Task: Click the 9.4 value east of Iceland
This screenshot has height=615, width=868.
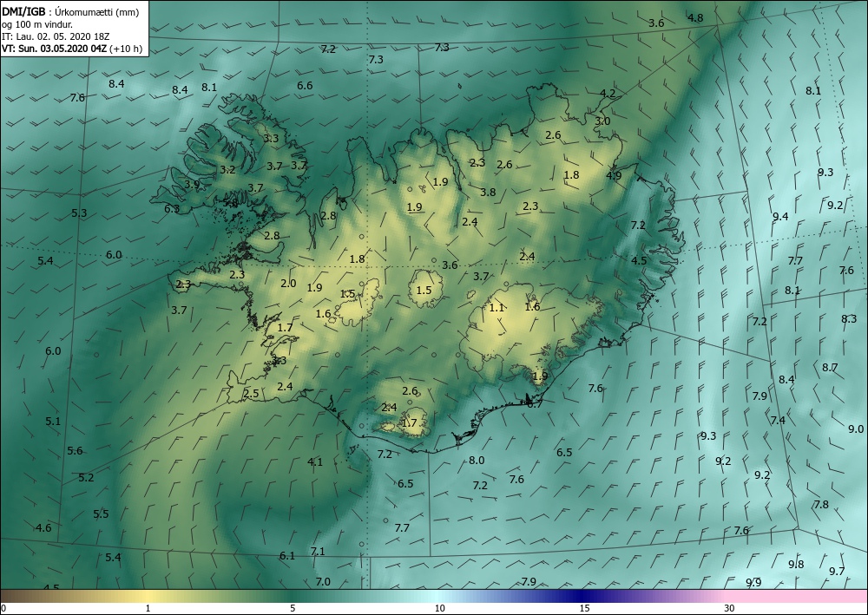Action: pos(780,216)
